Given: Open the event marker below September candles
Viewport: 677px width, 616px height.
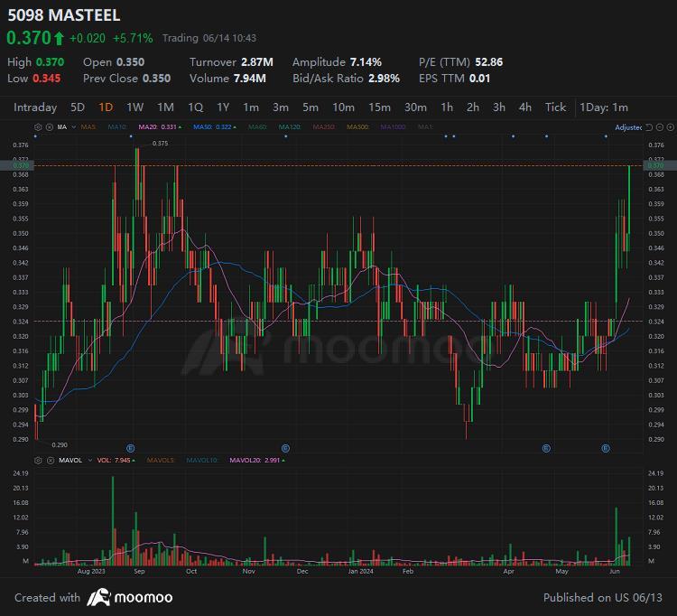Looking at the screenshot, I should [130, 448].
